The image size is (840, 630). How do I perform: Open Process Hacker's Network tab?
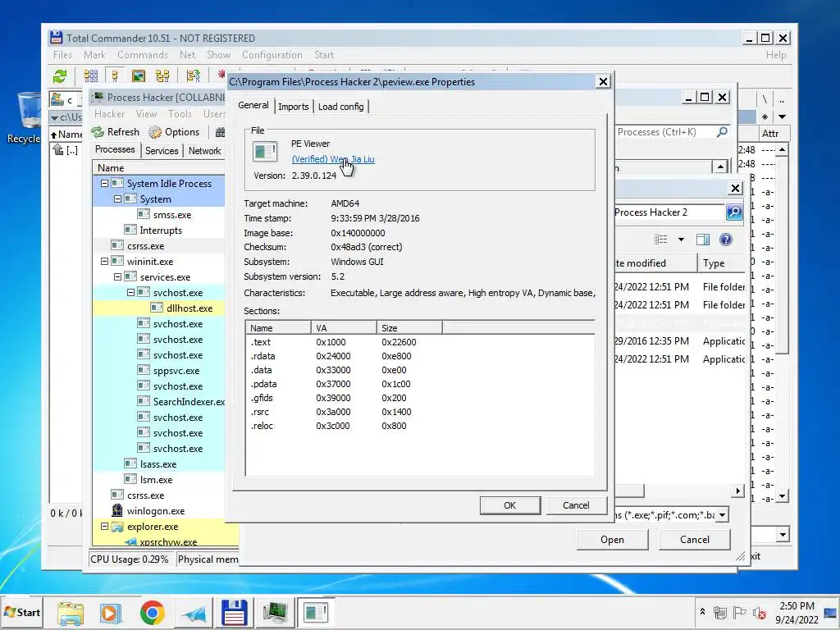pyautogui.click(x=204, y=151)
